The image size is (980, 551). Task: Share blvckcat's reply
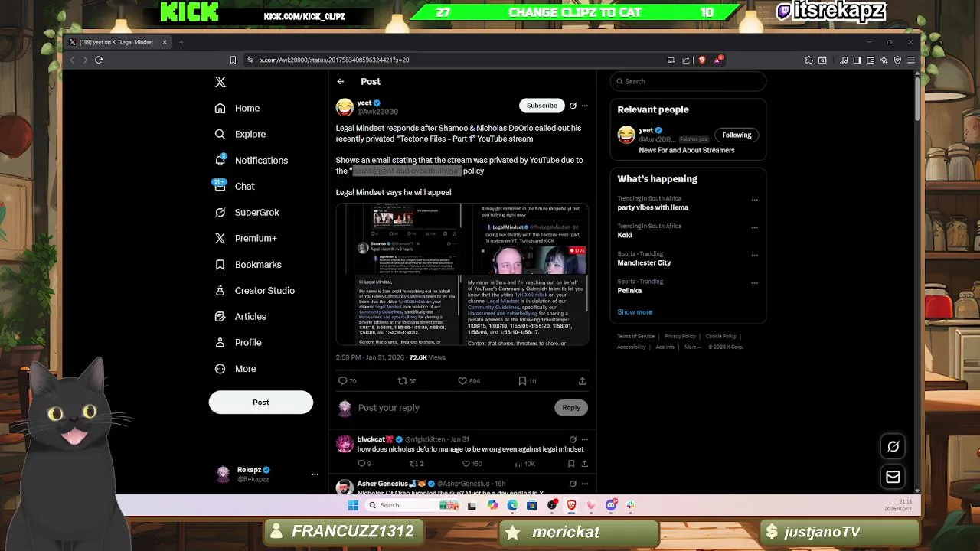(x=584, y=463)
